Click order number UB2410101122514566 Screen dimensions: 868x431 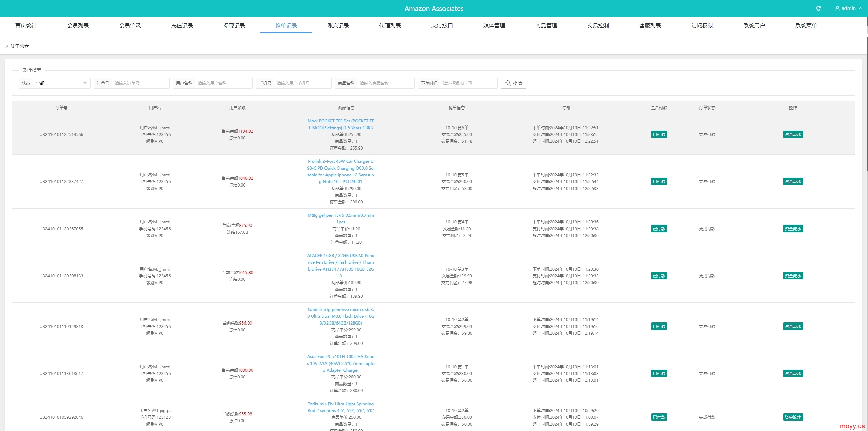[x=61, y=134]
